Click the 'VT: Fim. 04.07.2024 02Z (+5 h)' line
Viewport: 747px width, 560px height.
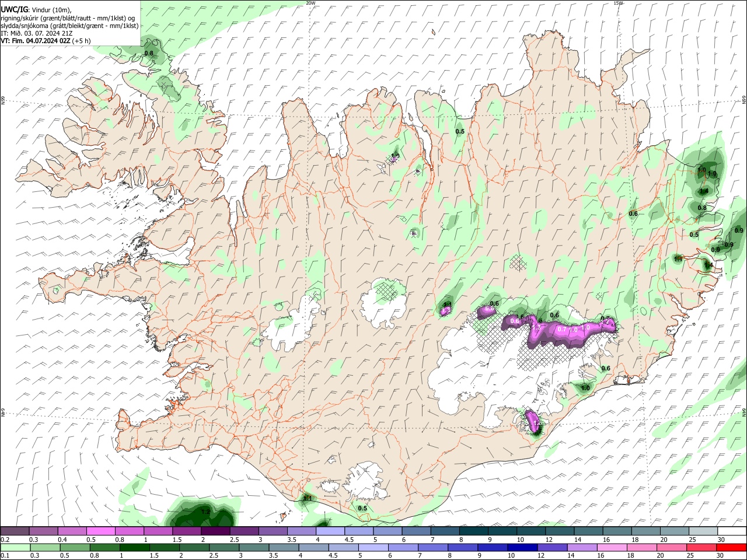pos(46,41)
